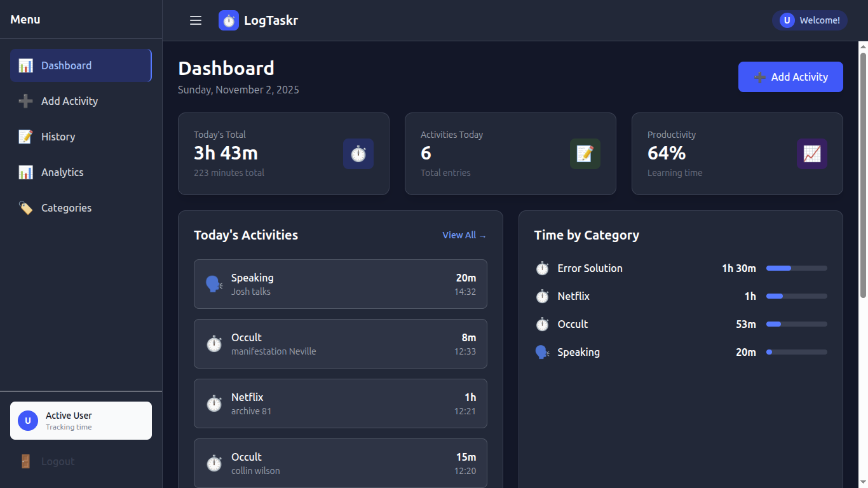Viewport: 868px width, 488px height.
Task: Click the stopwatch icon on Today's Total card
Action: [358, 153]
